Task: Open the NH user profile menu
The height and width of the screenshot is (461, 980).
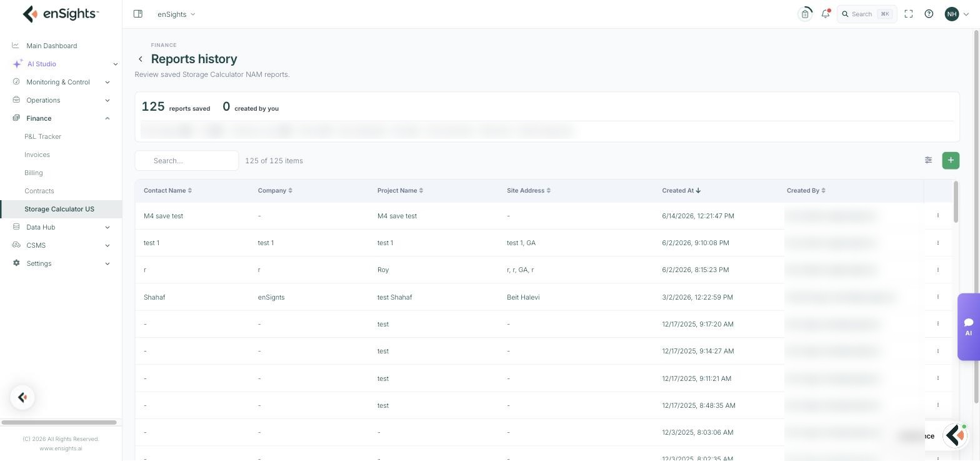Action: pyautogui.click(x=957, y=14)
